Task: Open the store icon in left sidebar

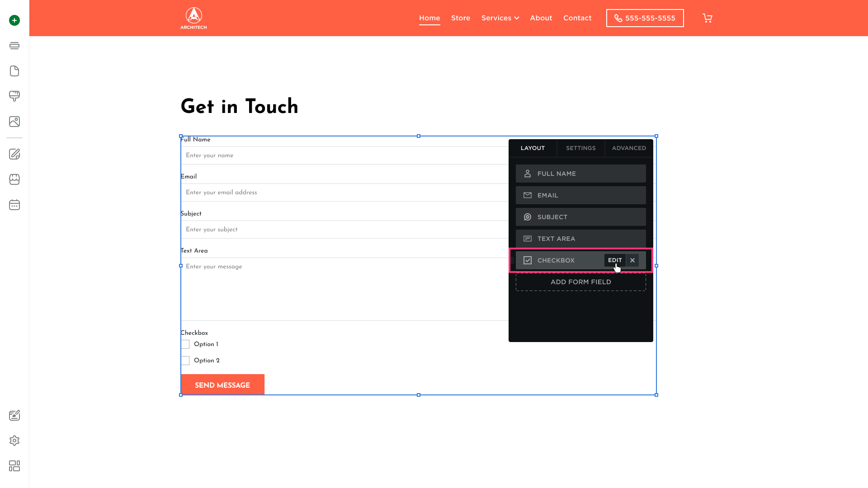Action: (x=14, y=179)
